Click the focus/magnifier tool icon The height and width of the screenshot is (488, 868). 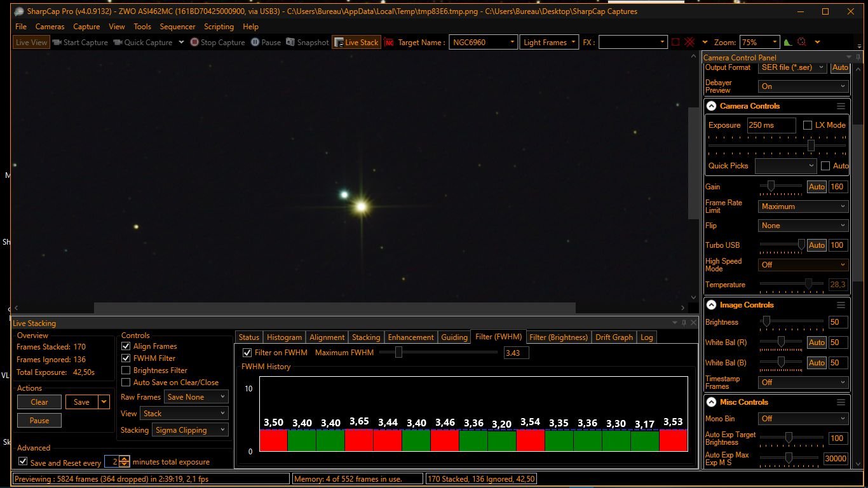coord(802,43)
